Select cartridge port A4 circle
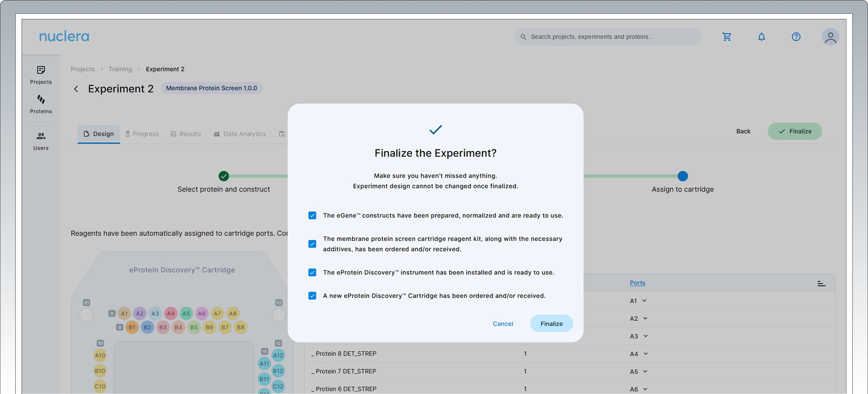The image size is (868, 394). 170,313
